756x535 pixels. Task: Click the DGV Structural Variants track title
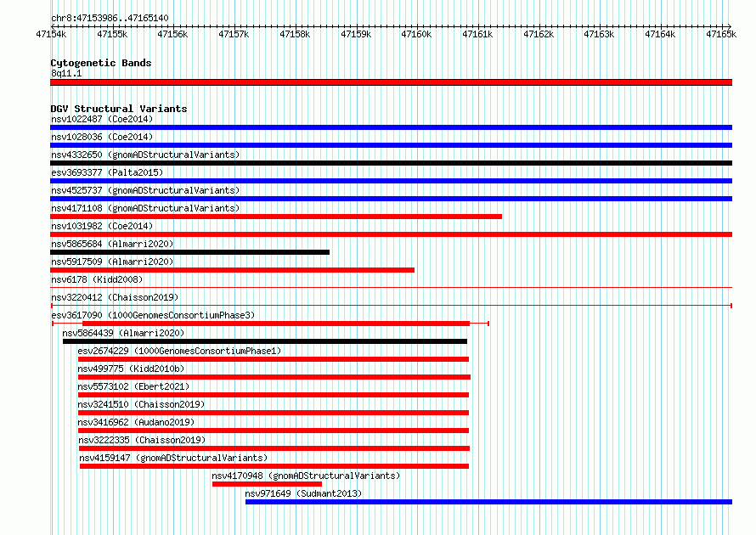tap(119, 109)
